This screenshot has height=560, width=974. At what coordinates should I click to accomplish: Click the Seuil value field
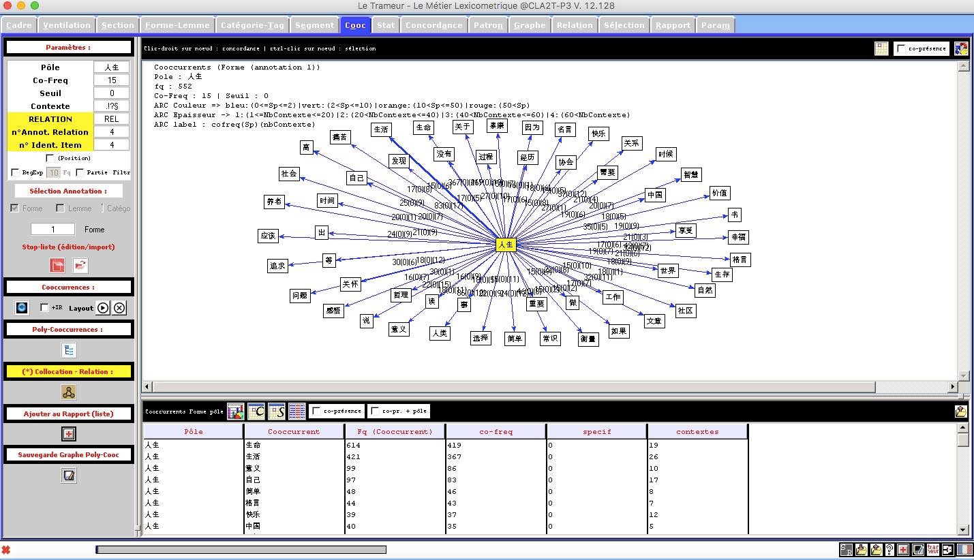coord(112,93)
